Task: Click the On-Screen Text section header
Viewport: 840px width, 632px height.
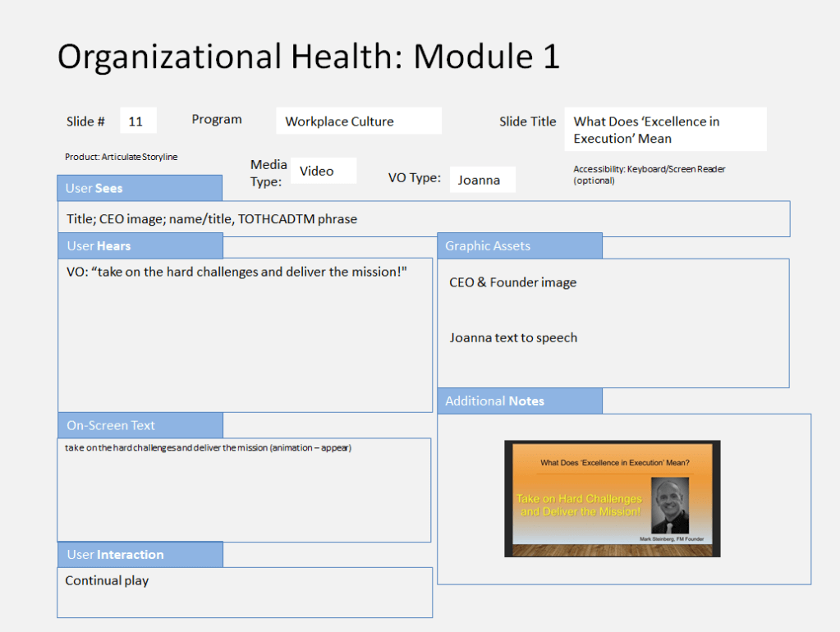Action: 140,425
